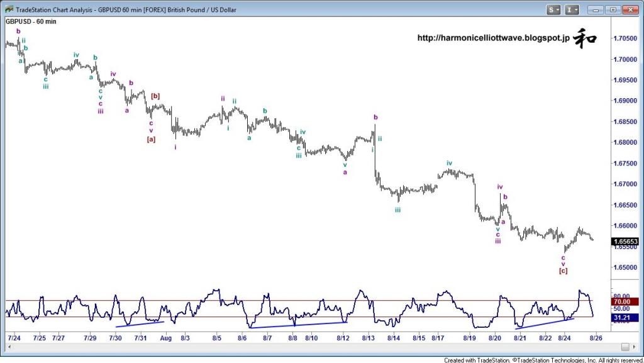This screenshot has width=644, height=363.
Task: Click the 1.69500 price axis label
Action: point(625,80)
